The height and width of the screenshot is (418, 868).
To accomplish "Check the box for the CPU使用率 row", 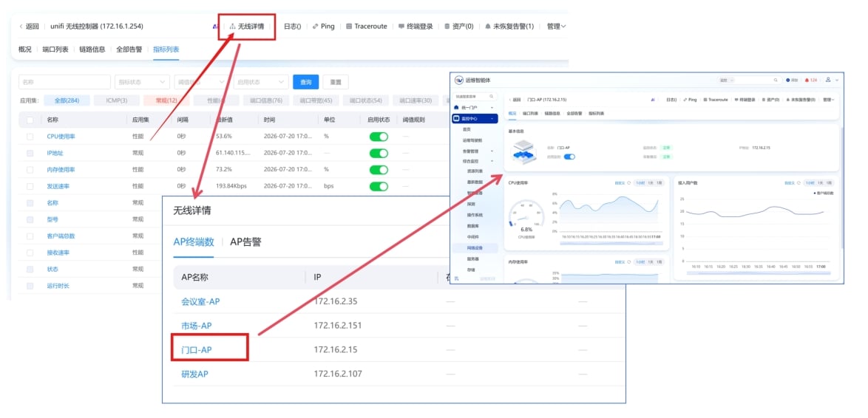I will [x=30, y=137].
